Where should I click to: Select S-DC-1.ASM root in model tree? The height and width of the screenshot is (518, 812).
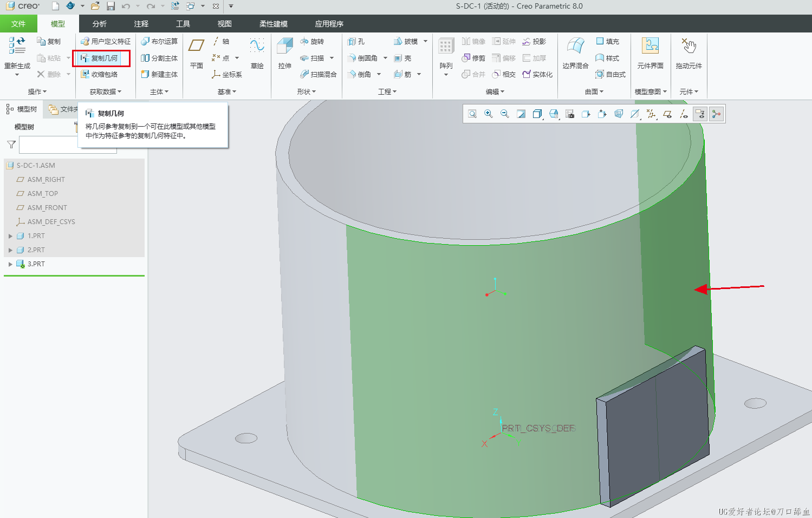point(36,166)
